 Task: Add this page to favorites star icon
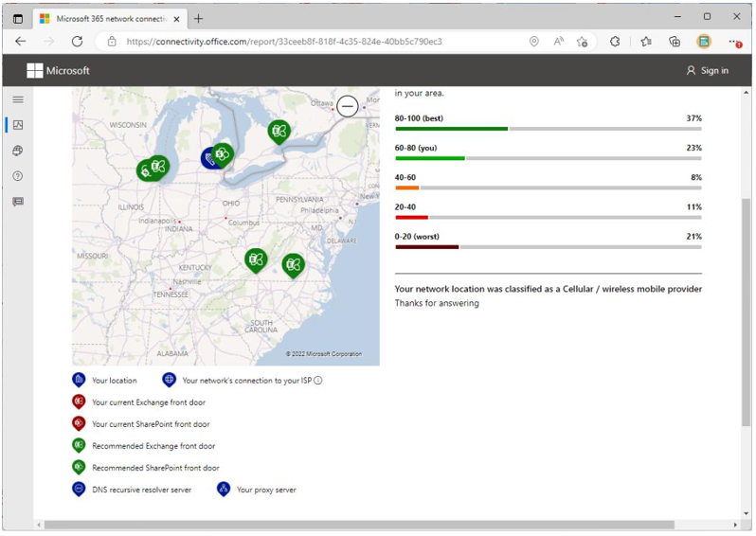click(582, 42)
